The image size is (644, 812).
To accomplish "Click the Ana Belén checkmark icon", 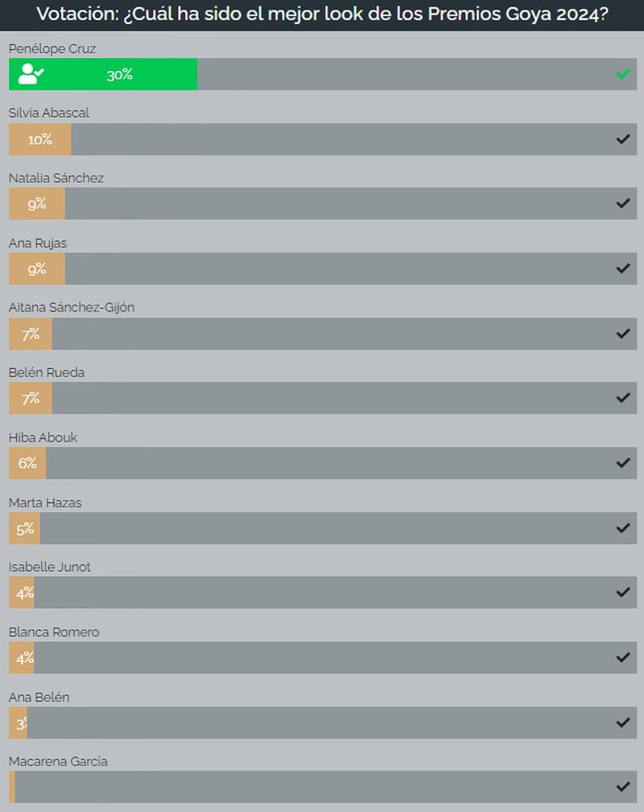I will click(623, 723).
